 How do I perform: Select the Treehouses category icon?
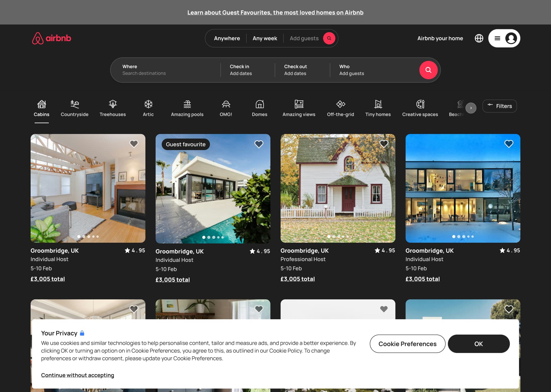pyautogui.click(x=113, y=104)
